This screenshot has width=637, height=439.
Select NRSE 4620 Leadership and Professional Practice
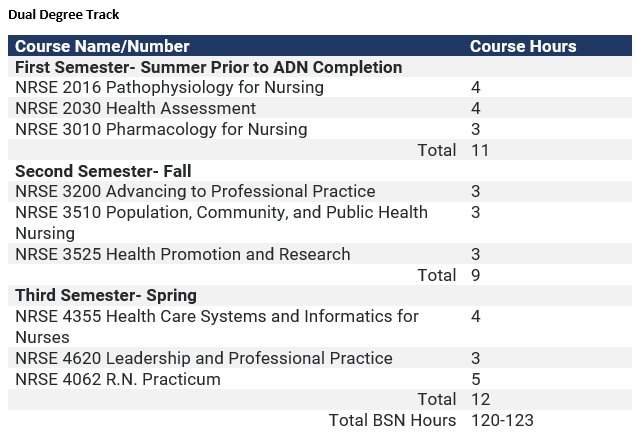(204, 358)
